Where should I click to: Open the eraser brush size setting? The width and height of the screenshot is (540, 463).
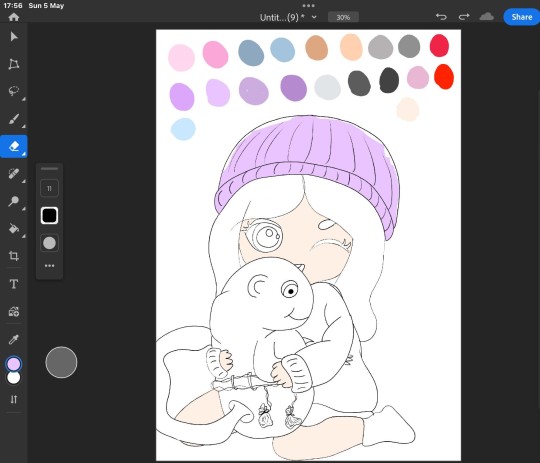click(49, 188)
